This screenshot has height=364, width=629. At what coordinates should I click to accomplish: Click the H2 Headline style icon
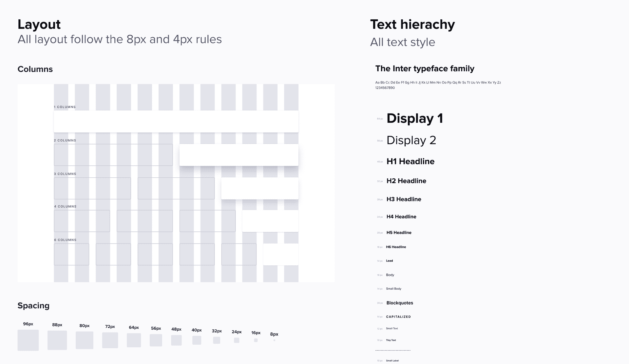tap(406, 181)
